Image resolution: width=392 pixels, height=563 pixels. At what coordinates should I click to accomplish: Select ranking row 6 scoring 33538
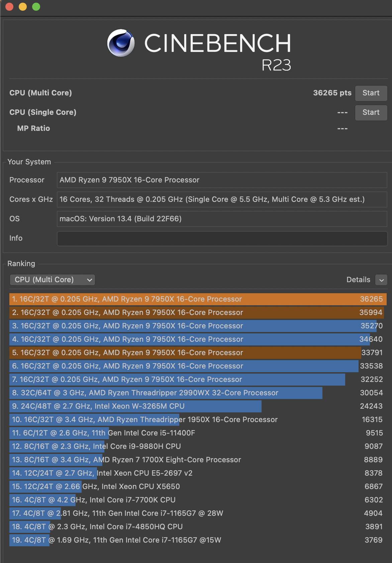click(198, 366)
